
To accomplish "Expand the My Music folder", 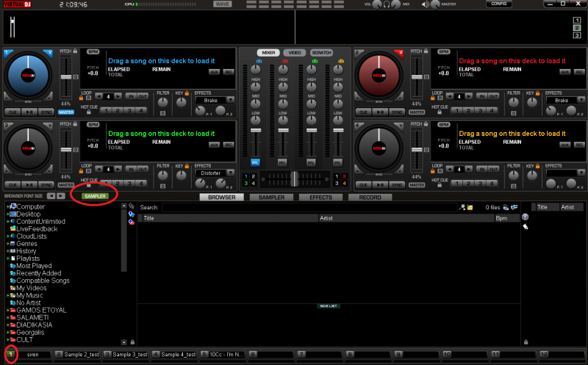I will (8, 296).
